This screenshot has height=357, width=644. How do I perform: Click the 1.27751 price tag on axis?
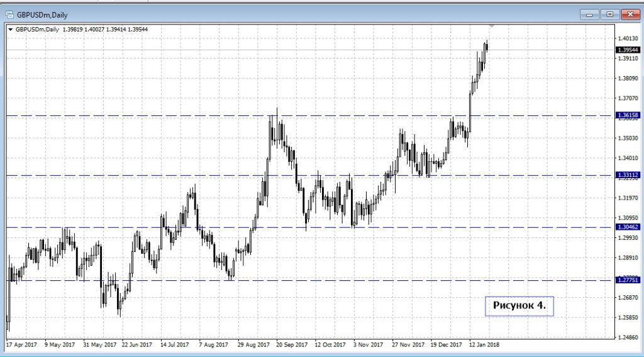(x=629, y=281)
